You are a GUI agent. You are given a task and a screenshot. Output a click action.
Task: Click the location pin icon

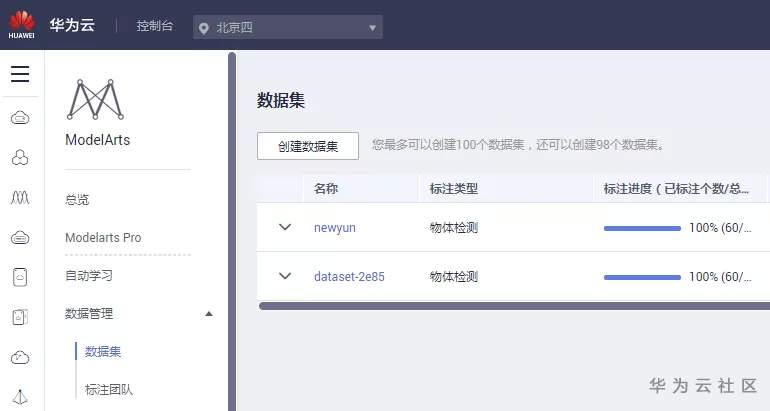(x=206, y=27)
